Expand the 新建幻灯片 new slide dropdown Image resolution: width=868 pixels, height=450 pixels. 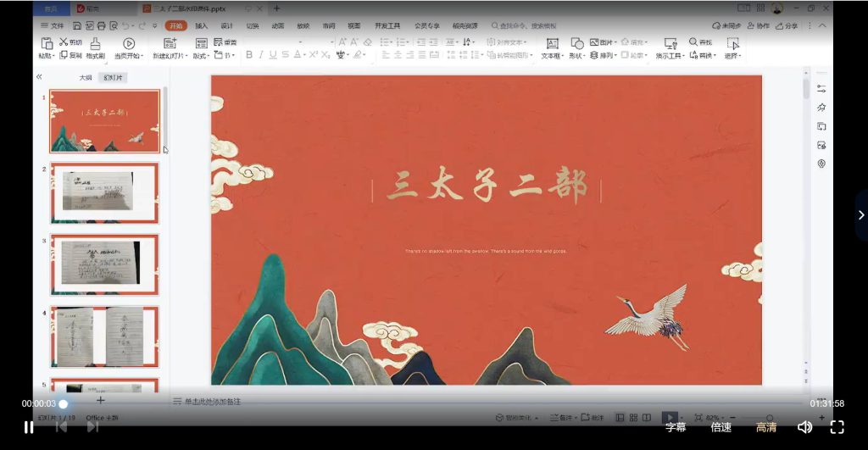point(171,56)
